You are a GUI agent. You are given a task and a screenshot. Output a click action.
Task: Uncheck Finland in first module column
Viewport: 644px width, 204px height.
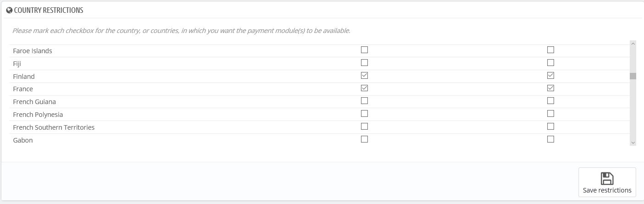364,75
